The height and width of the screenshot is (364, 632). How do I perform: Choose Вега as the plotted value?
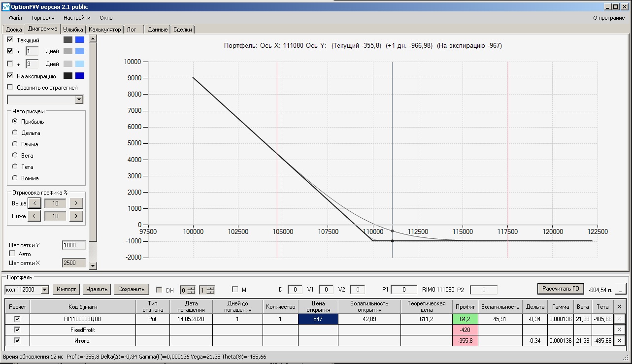coord(15,155)
